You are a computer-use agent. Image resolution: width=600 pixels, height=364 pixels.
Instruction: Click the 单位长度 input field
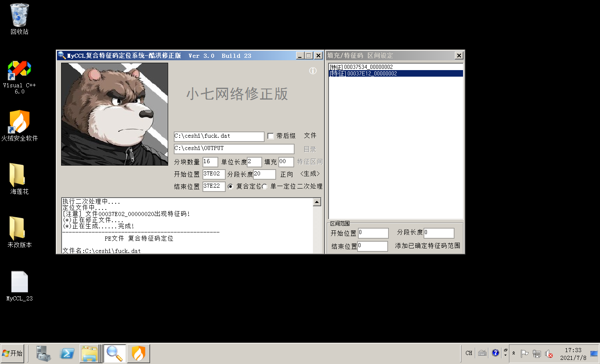pos(254,162)
